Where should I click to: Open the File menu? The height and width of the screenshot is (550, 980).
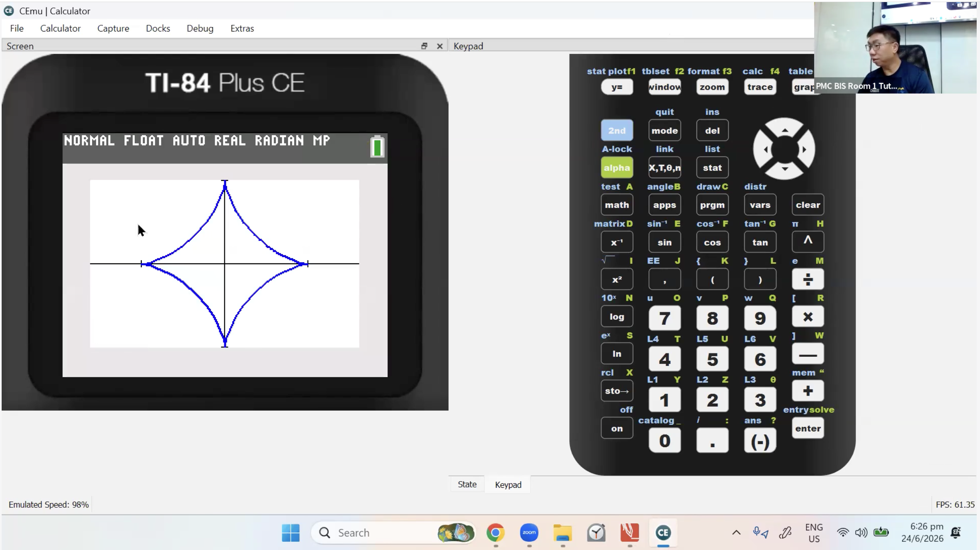(x=17, y=28)
